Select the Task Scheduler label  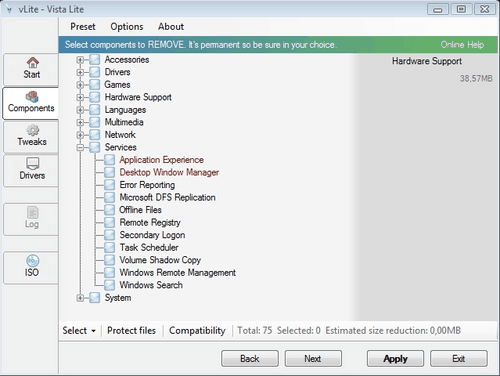coord(149,248)
